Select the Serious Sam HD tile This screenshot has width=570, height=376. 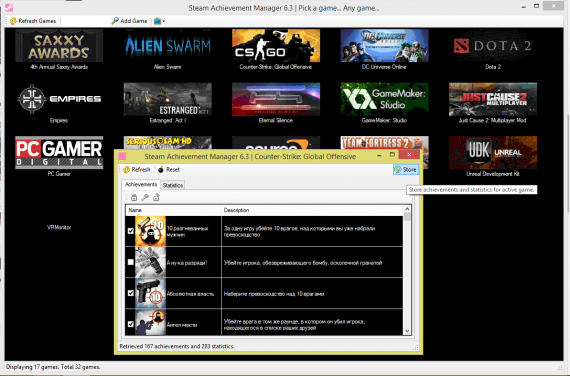click(x=168, y=142)
